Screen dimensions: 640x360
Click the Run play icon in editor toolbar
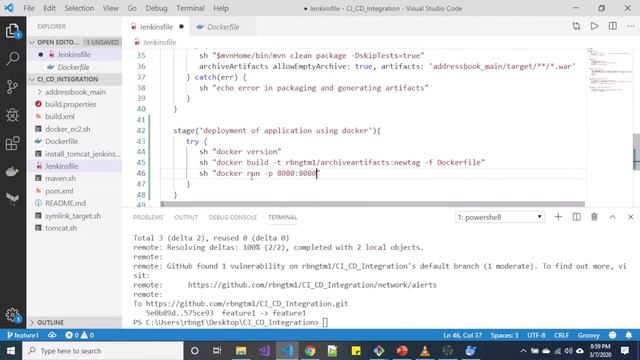click(x=594, y=27)
